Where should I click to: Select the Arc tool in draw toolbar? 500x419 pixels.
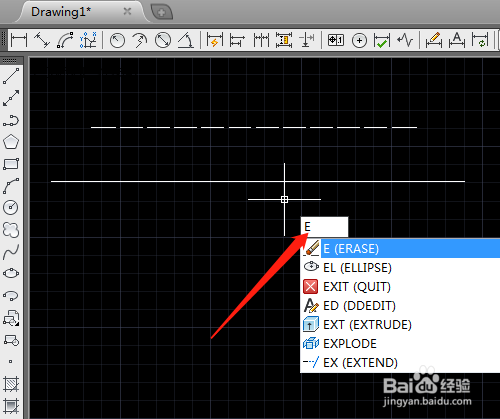(11, 186)
